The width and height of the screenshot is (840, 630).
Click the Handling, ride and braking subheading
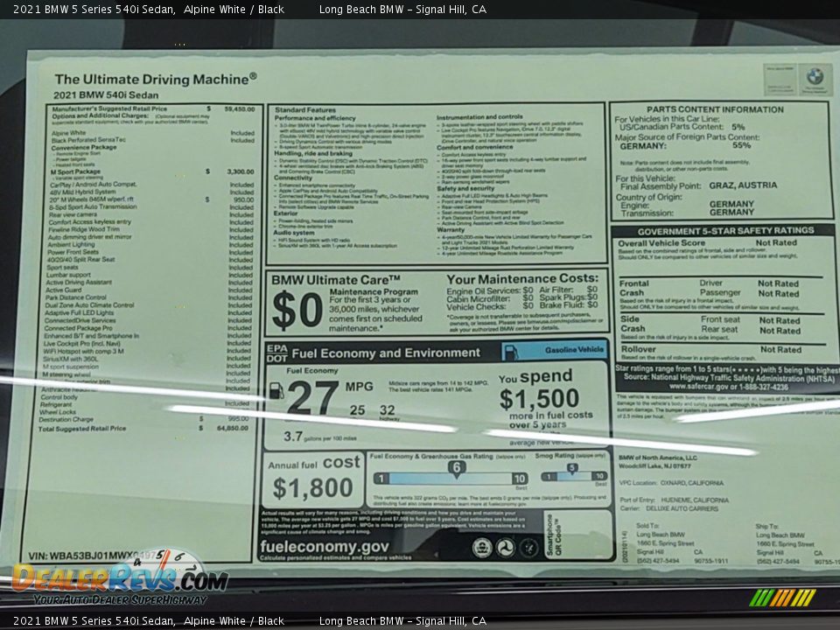313,153
